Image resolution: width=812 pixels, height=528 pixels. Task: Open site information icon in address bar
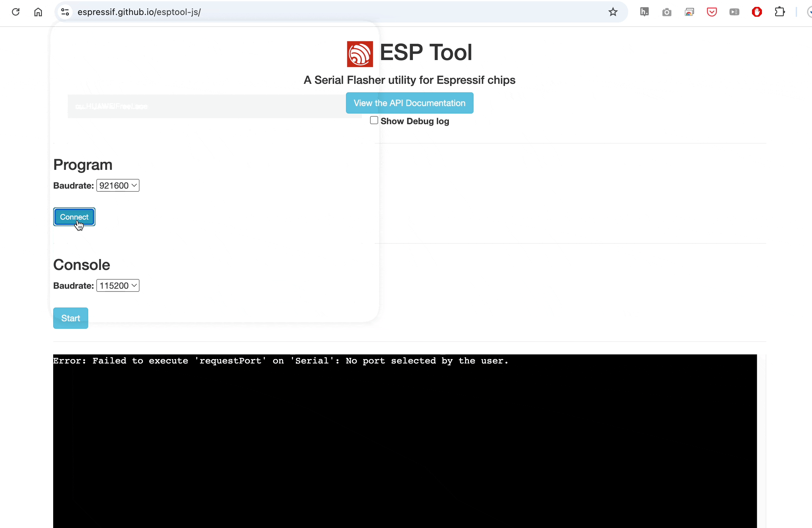pos(65,12)
